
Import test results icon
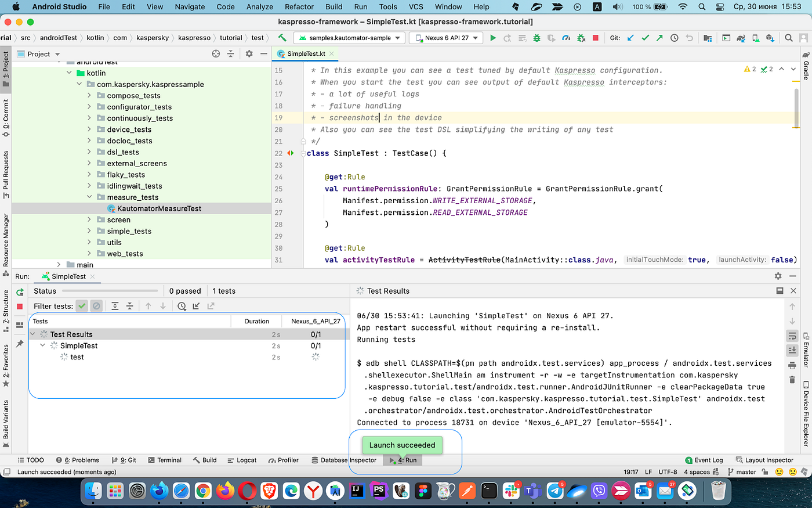pyautogui.click(x=196, y=306)
